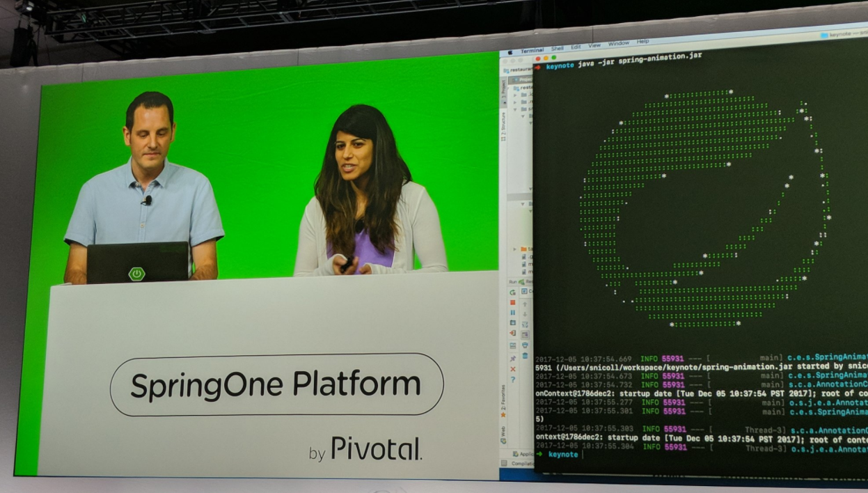Click the Print icon in the console toolbar

click(x=525, y=345)
